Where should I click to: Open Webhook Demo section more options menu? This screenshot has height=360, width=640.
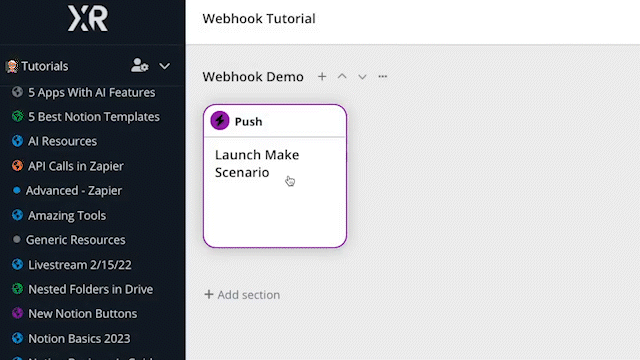tap(382, 76)
